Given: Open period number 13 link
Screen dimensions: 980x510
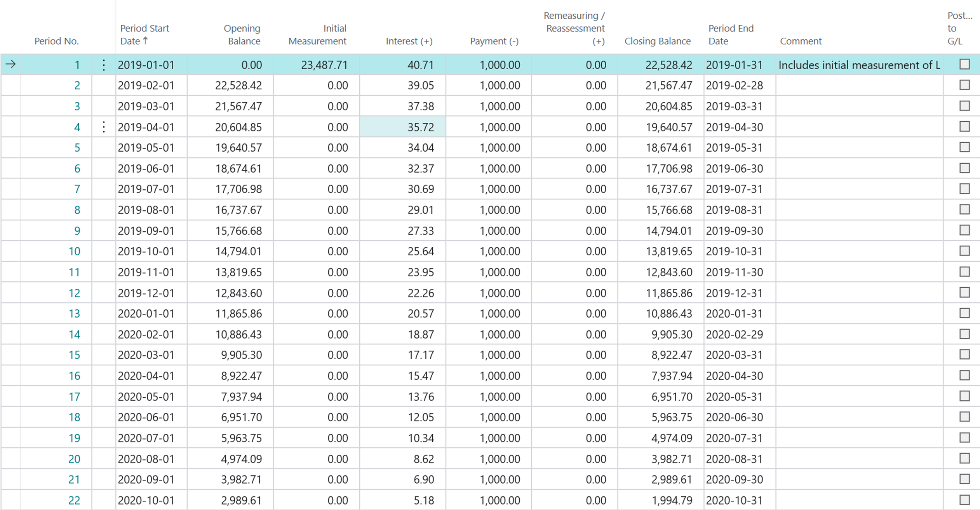Looking at the screenshot, I should click(74, 314).
